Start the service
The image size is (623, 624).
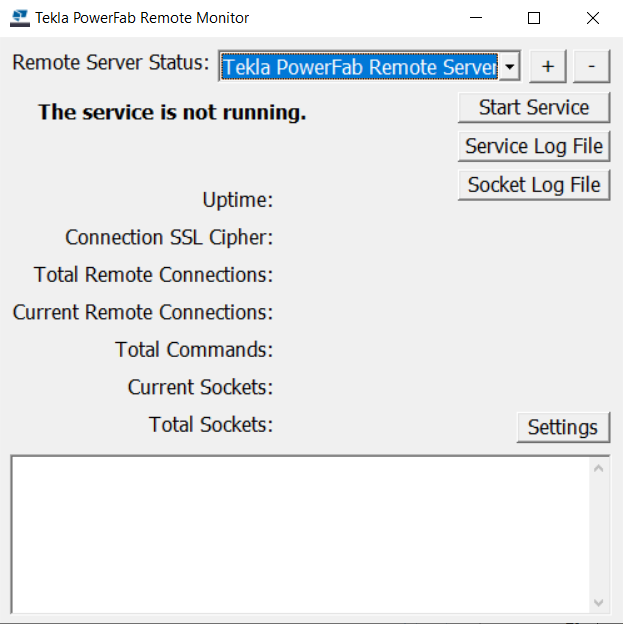pos(534,107)
